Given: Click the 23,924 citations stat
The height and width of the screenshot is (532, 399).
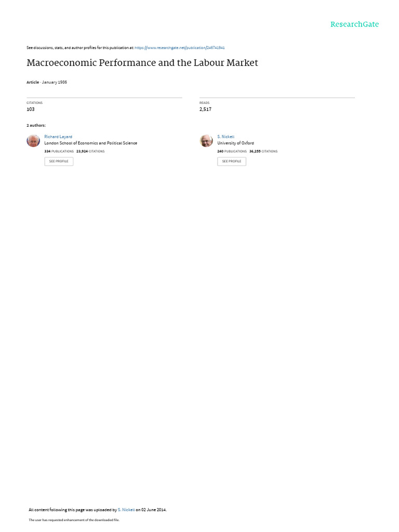Looking at the screenshot, I should [90, 151].
